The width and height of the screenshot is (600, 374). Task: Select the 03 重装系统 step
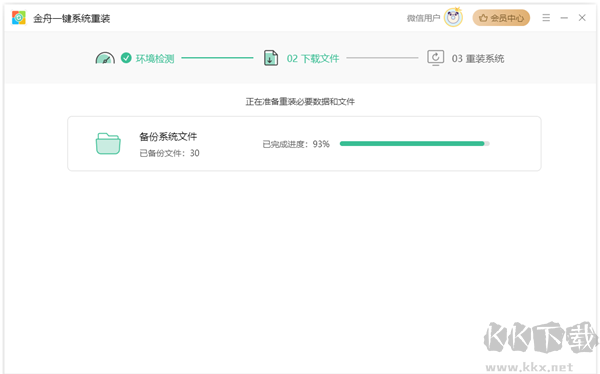pyautogui.click(x=478, y=59)
